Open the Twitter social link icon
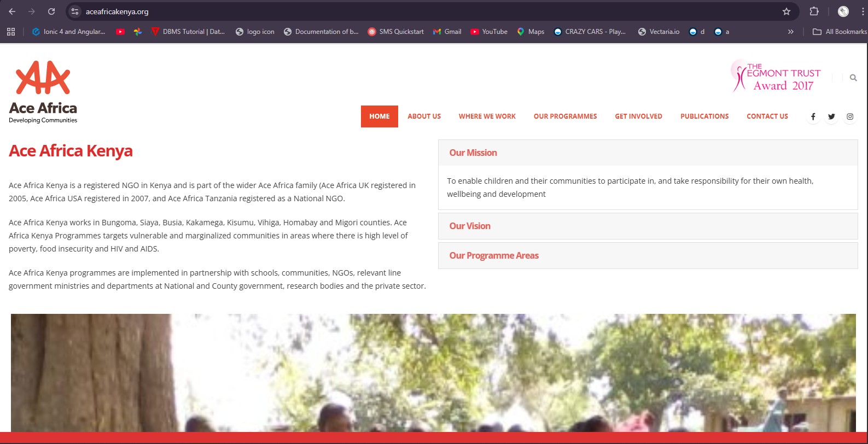Viewport: 868px width, 444px height. [831, 116]
